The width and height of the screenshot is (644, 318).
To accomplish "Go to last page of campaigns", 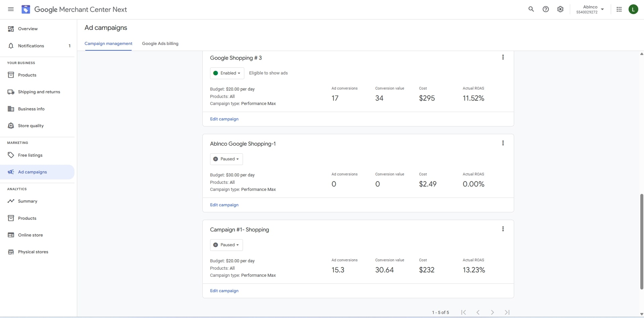I will 507,312.
